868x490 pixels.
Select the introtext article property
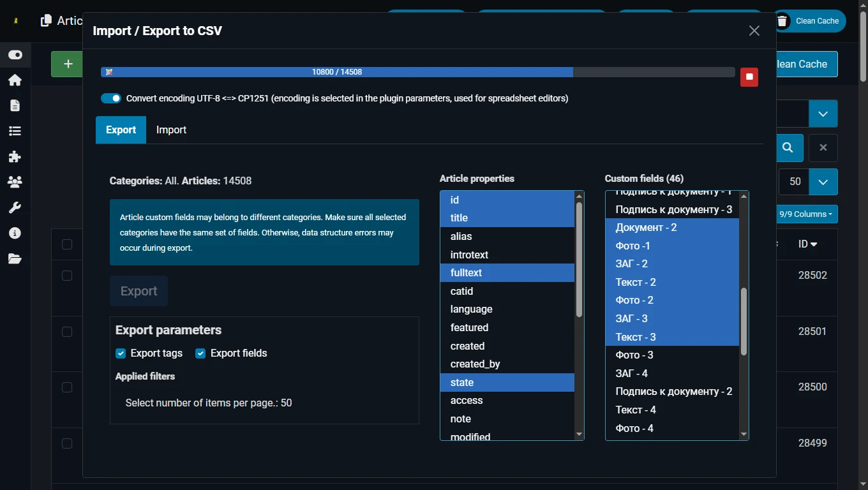(x=469, y=255)
